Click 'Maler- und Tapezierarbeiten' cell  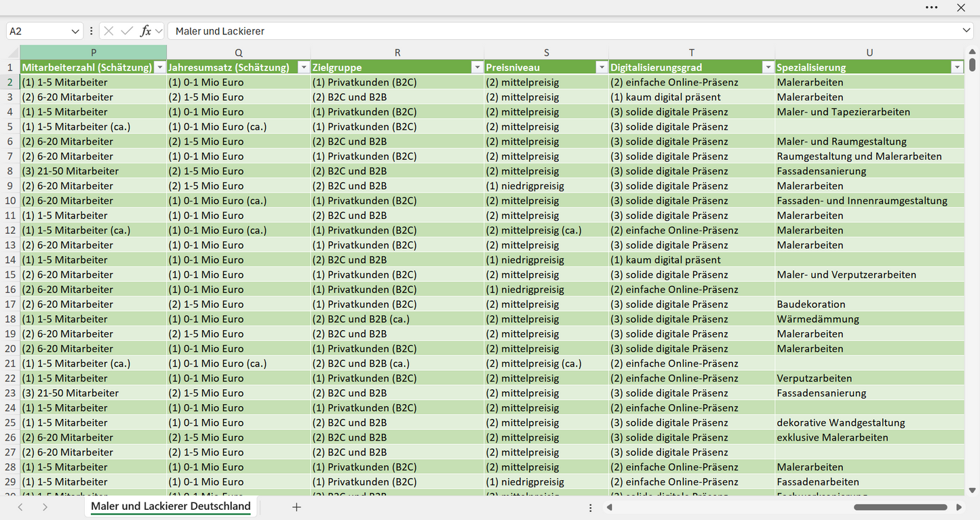(869, 112)
